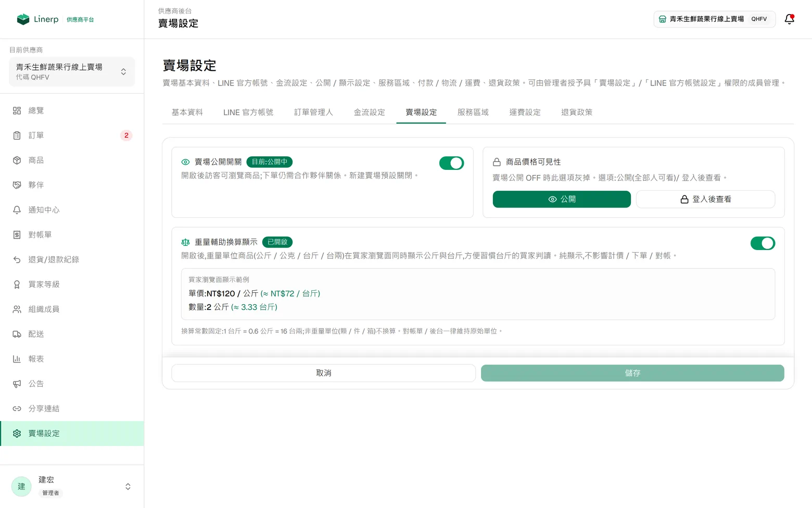Viewport: 812px width, 508px height.
Task: Open 通知中心 in the sidebar
Action: (72, 210)
